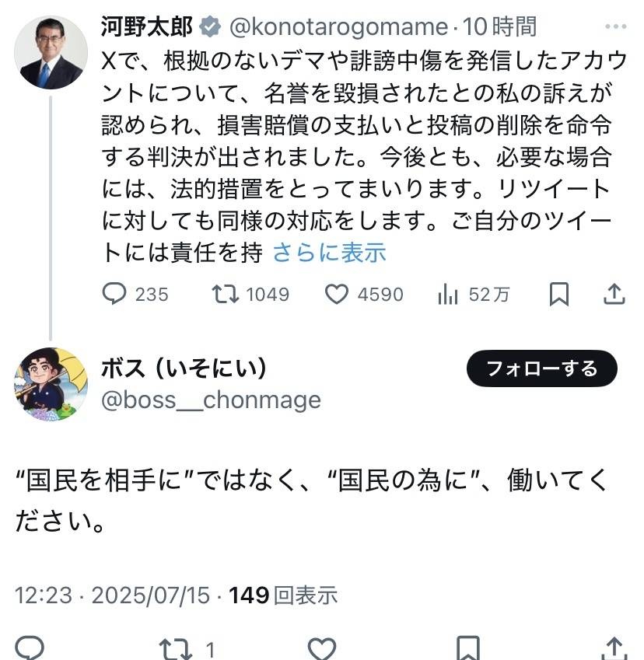Share 河野太郎's post
Image resolution: width=644 pixels, height=660 pixels.
[614, 295]
